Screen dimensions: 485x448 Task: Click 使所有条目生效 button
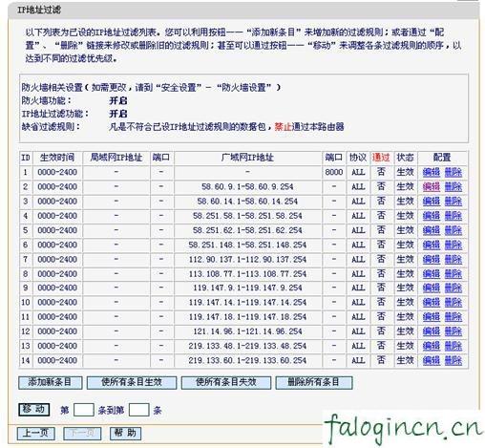coord(132,382)
